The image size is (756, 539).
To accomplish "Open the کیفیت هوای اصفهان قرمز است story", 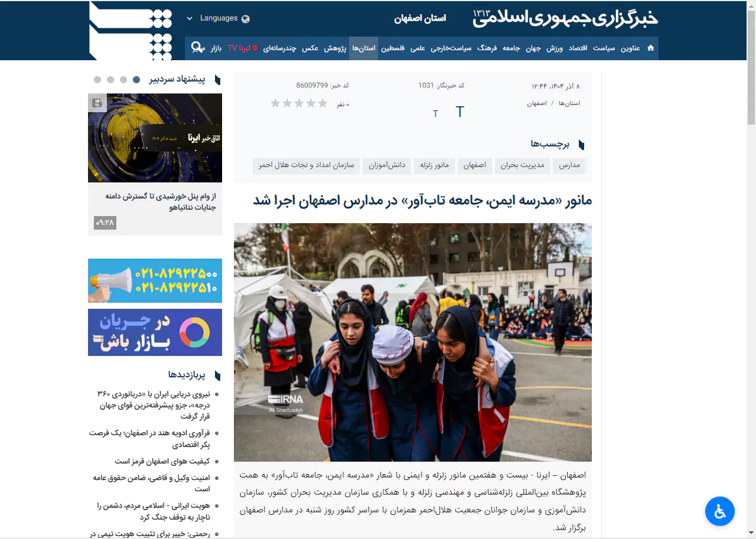I will tap(162, 461).
